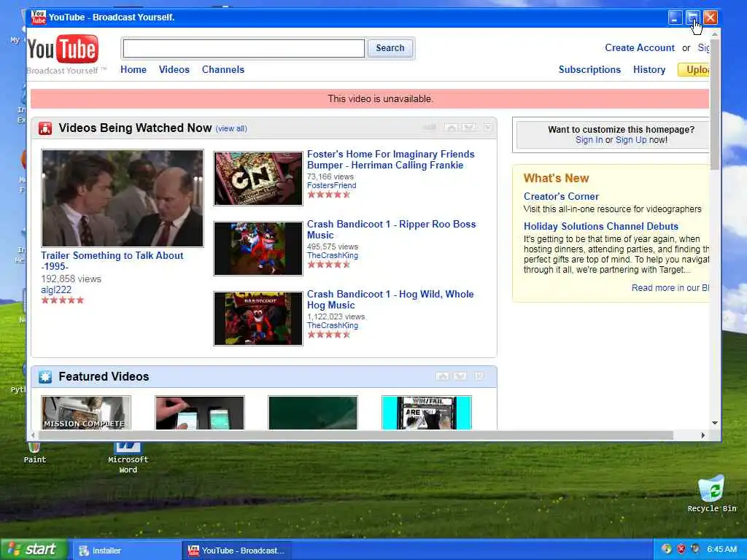Select the Microsoft Word desktop icon
This screenshot has height=560, width=747.
pos(128,458)
